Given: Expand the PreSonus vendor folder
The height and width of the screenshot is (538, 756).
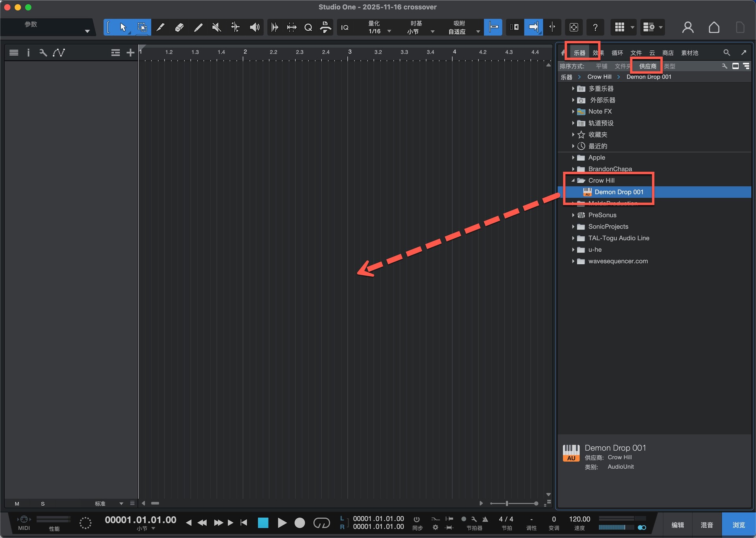Looking at the screenshot, I should (x=573, y=215).
